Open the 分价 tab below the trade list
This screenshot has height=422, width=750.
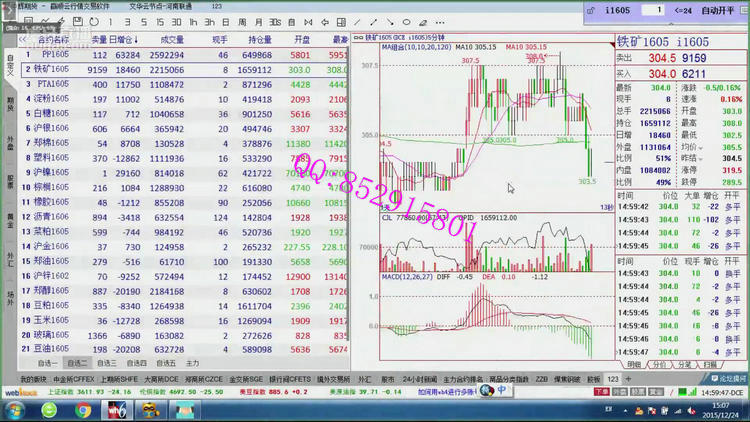(x=659, y=365)
